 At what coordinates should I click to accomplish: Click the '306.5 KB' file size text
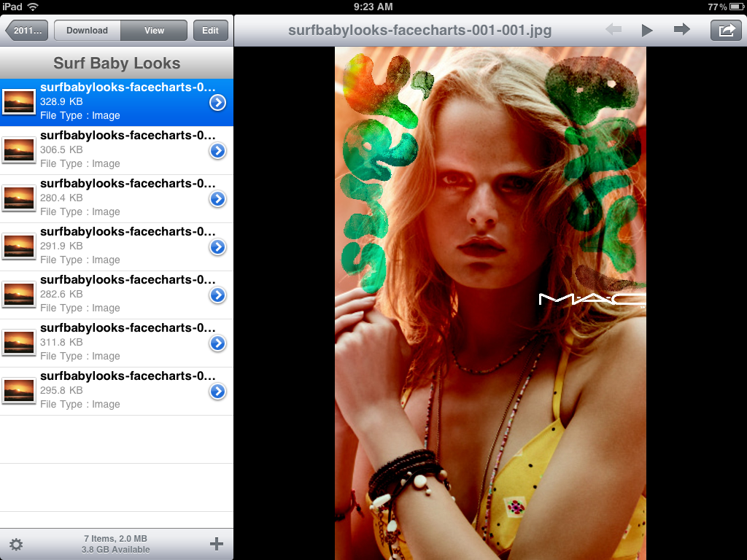(x=61, y=149)
